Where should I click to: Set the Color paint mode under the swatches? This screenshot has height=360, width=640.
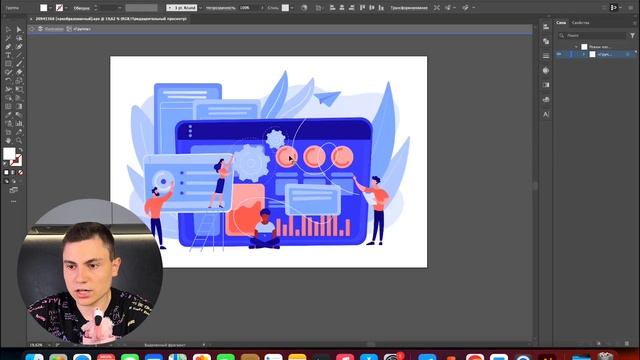[6, 173]
